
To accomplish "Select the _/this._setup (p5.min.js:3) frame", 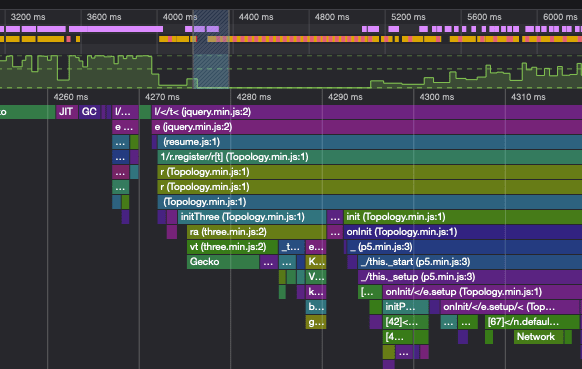I will 470,277.
